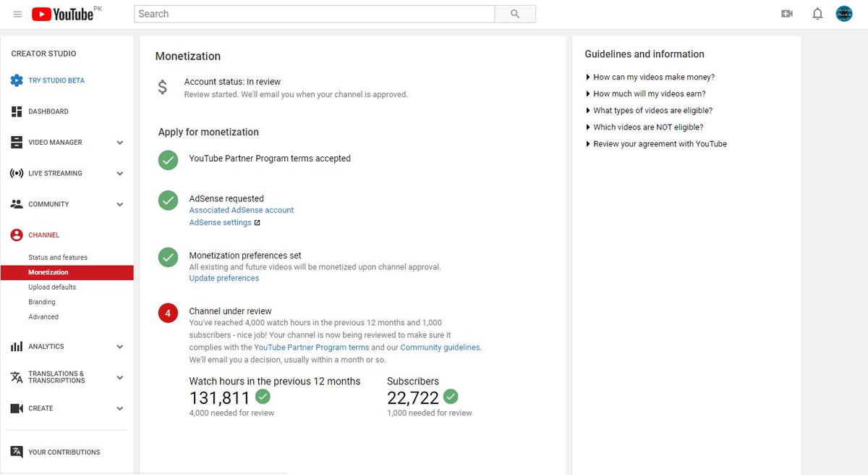This screenshot has width=868, height=475.
Task: Open Your Contributions label
Action: pyautogui.click(x=64, y=453)
